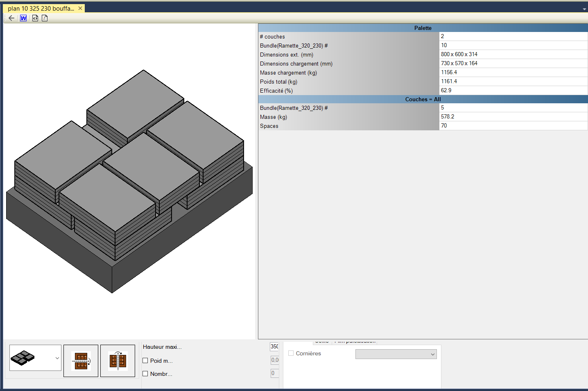The height and width of the screenshot is (391, 588).
Task: Enable the Poid m... checkbox
Action: pos(145,361)
